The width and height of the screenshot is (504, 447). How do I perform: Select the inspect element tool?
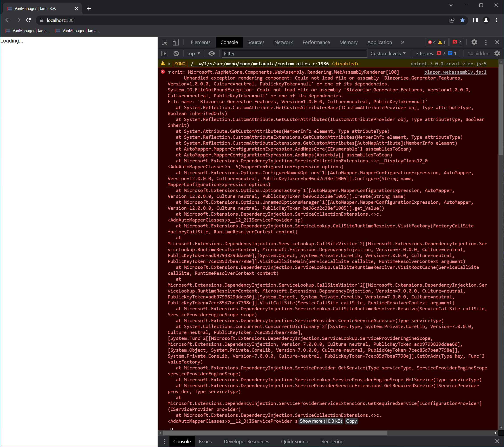tap(165, 42)
